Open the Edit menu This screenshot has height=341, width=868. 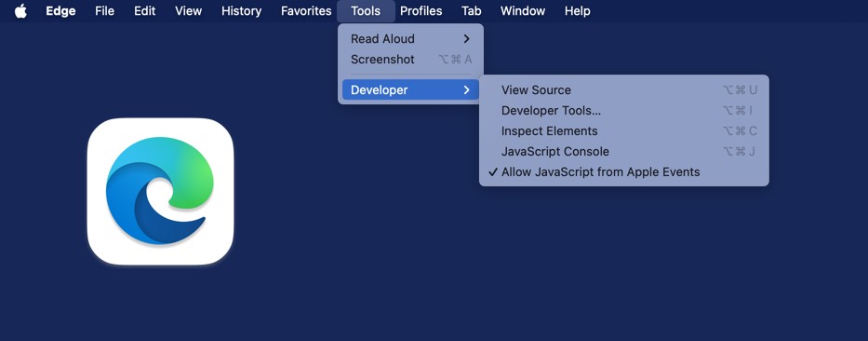click(x=144, y=11)
